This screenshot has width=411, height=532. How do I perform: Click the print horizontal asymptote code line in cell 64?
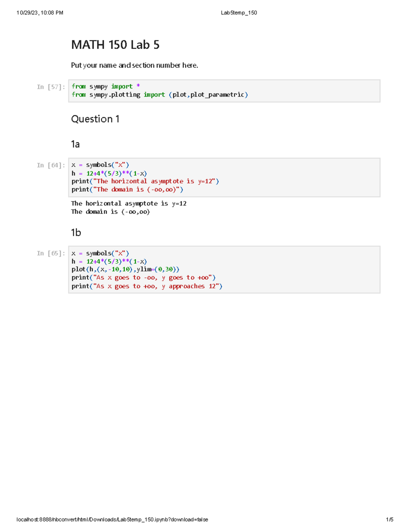click(x=145, y=181)
